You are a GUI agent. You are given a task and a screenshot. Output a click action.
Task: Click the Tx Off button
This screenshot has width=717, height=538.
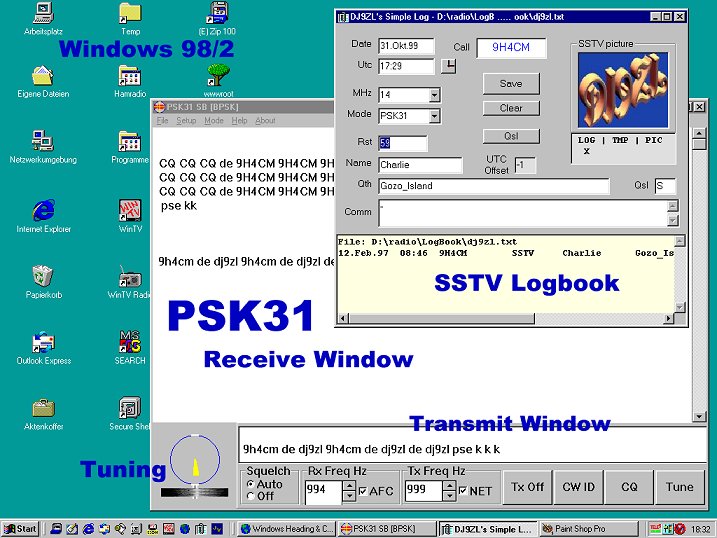click(527, 487)
